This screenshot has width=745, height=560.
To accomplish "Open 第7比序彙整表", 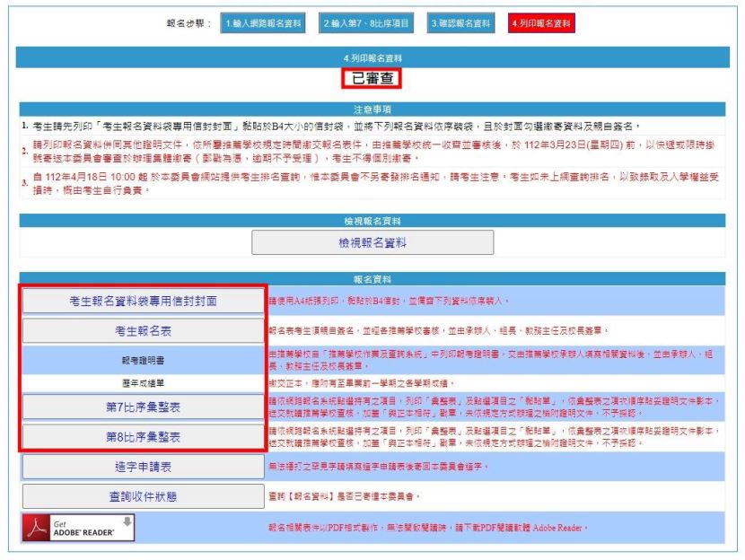I will pos(143,407).
